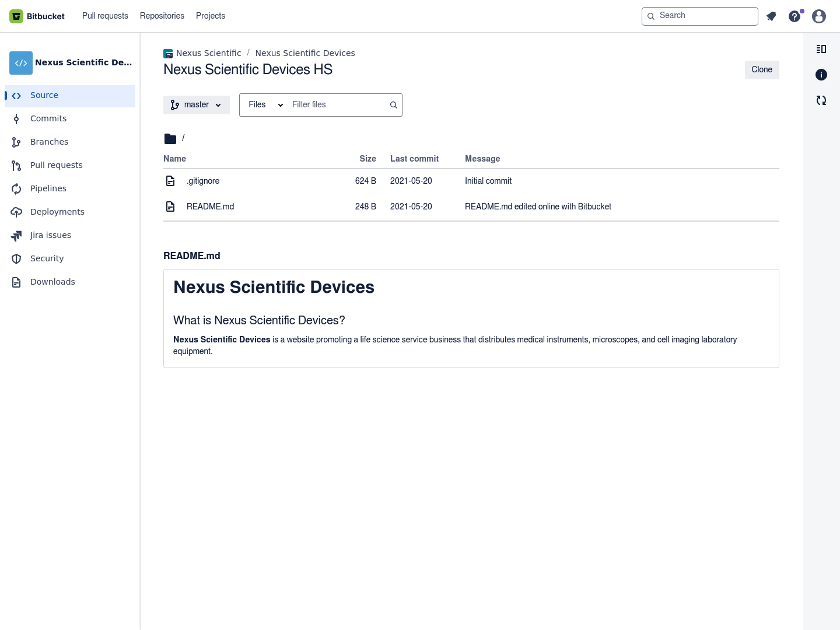
Task: Open repository details info icon
Action: click(x=821, y=75)
